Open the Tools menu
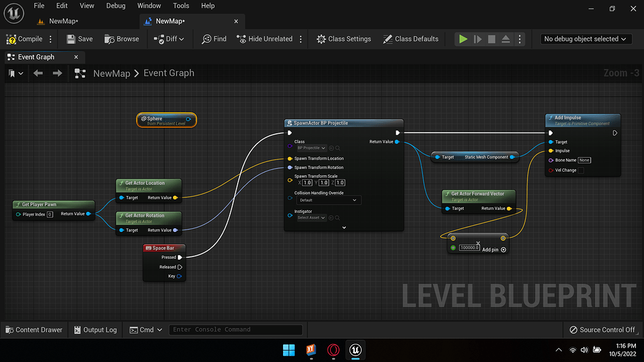Image resolution: width=644 pixels, height=362 pixels. coord(180,6)
